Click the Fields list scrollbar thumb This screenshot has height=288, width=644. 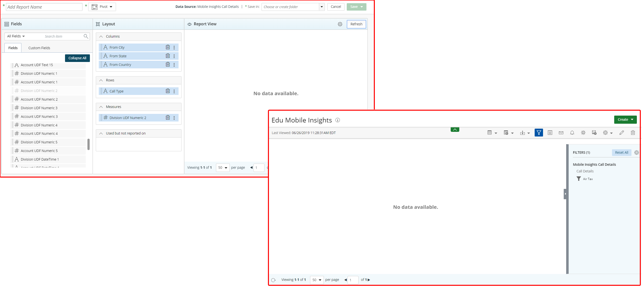tap(88, 144)
